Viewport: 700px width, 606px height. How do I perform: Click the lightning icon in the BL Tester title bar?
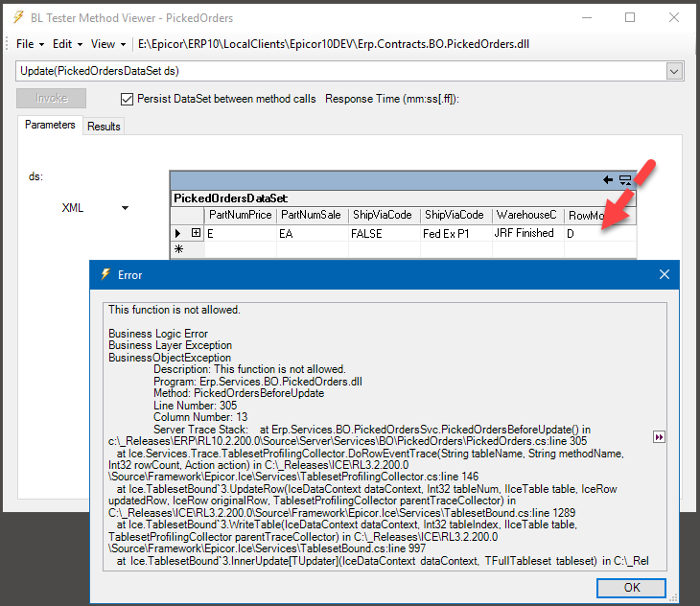[x=19, y=17]
